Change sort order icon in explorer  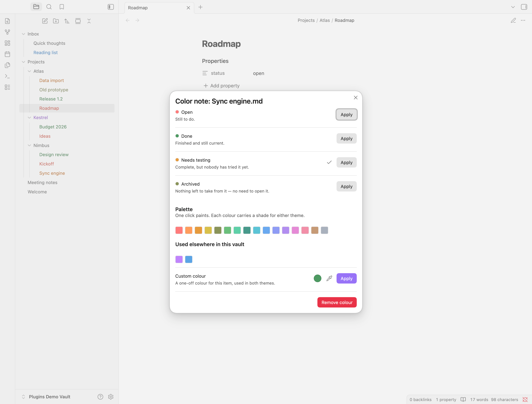tap(67, 21)
